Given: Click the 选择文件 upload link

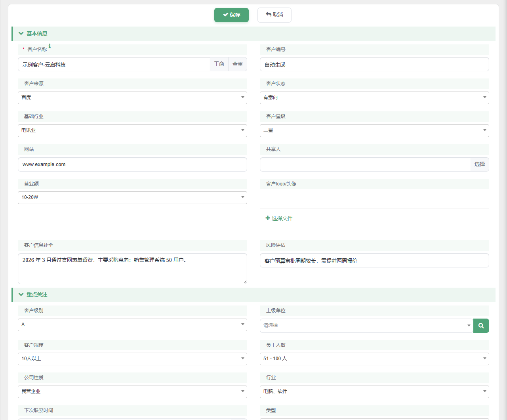Looking at the screenshot, I should click(279, 218).
